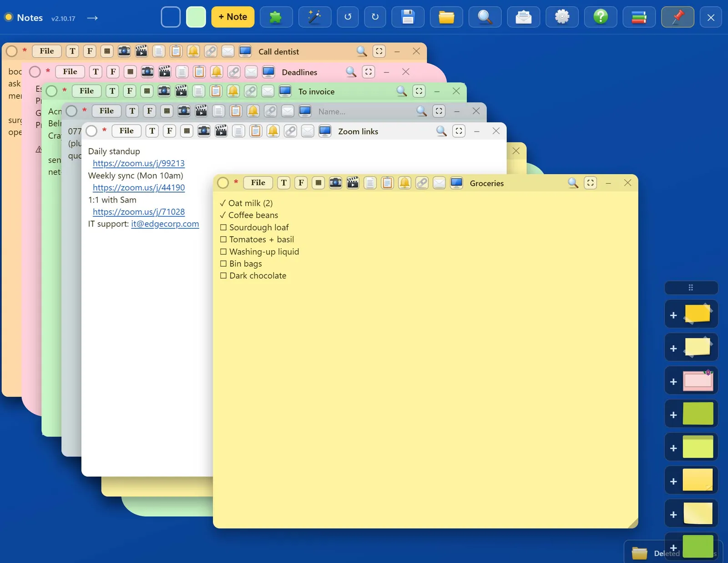Click the camera icon in Groceries note
Screen dimensions: 728x563
pos(335,183)
